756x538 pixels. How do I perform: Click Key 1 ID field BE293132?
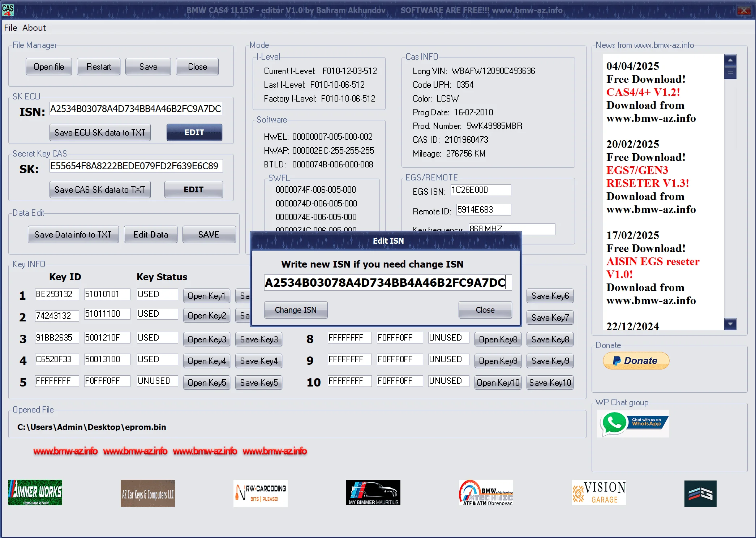[x=57, y=294]
